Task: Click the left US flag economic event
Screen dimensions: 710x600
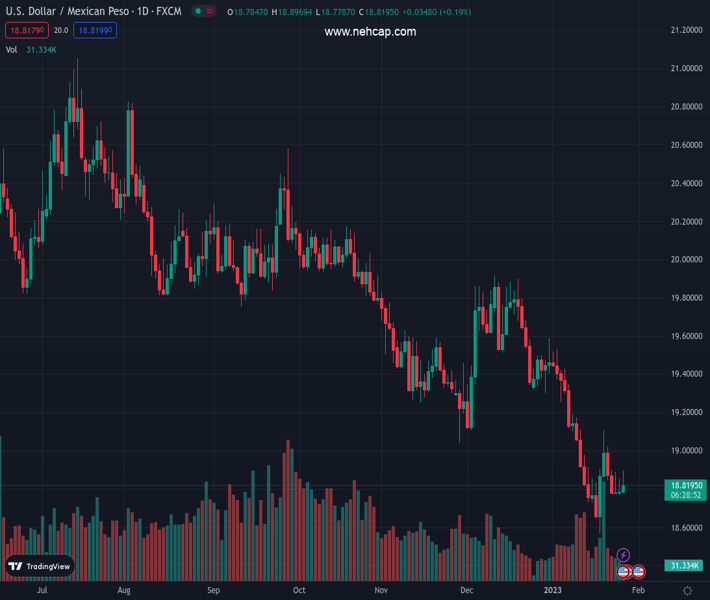Action: point(624,571)
